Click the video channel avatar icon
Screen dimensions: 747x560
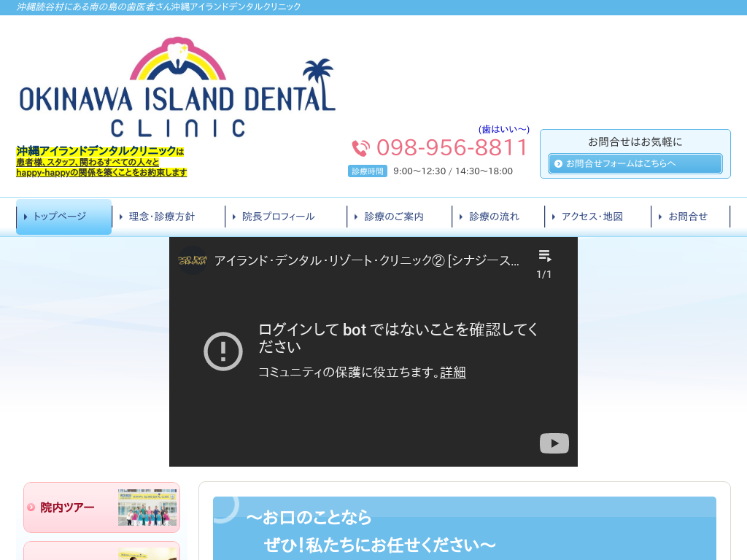[193, 260]
